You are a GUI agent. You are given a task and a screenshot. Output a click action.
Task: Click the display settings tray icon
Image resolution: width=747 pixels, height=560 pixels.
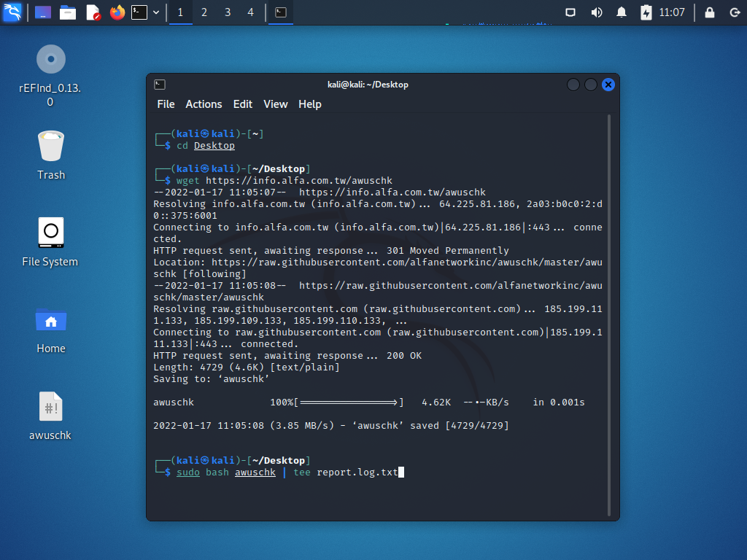click(570, 12)
